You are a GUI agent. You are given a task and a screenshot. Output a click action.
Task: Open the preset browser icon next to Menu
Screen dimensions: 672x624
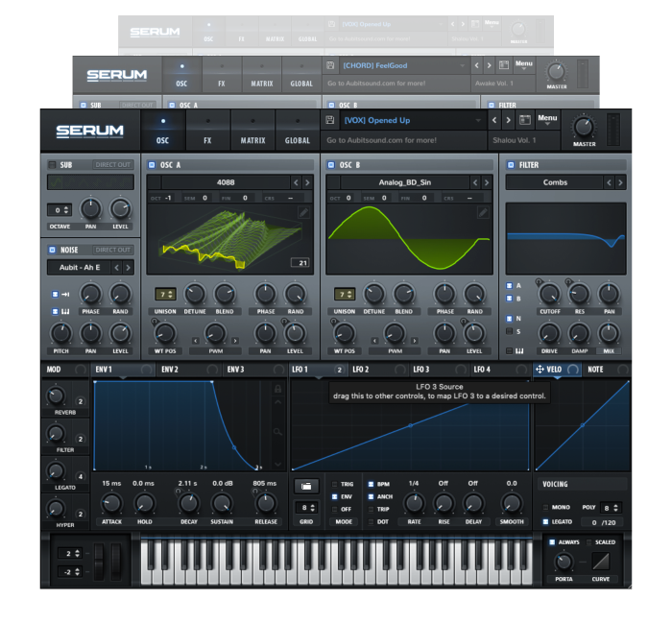[525, 120]
